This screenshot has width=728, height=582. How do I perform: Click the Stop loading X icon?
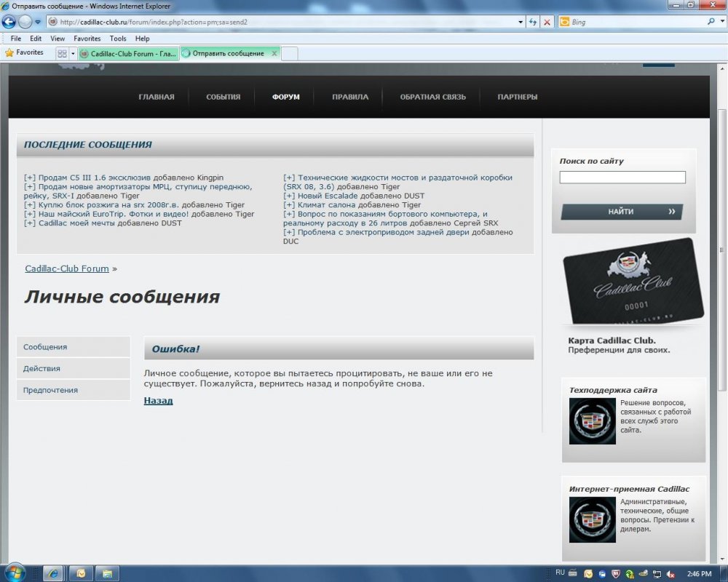[x=547, y=22]
